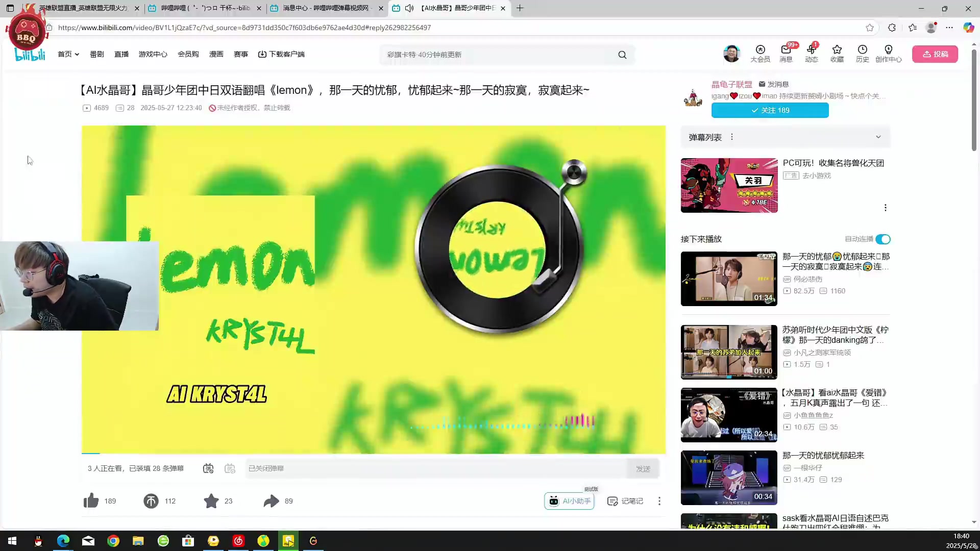Image resolution: width=980 pixels, height=551 pixels.
Task: Toss a coin with the 投币 icon
Action: pos(151,500)
